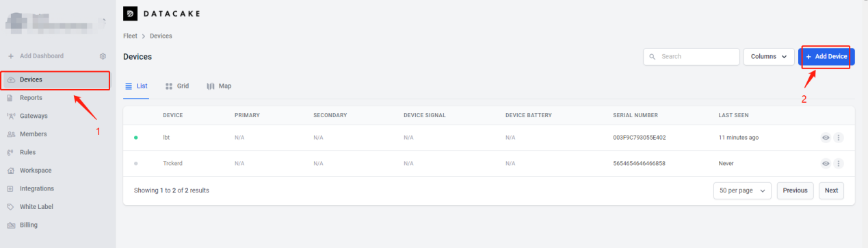Open Members in the sidebar

56,134
